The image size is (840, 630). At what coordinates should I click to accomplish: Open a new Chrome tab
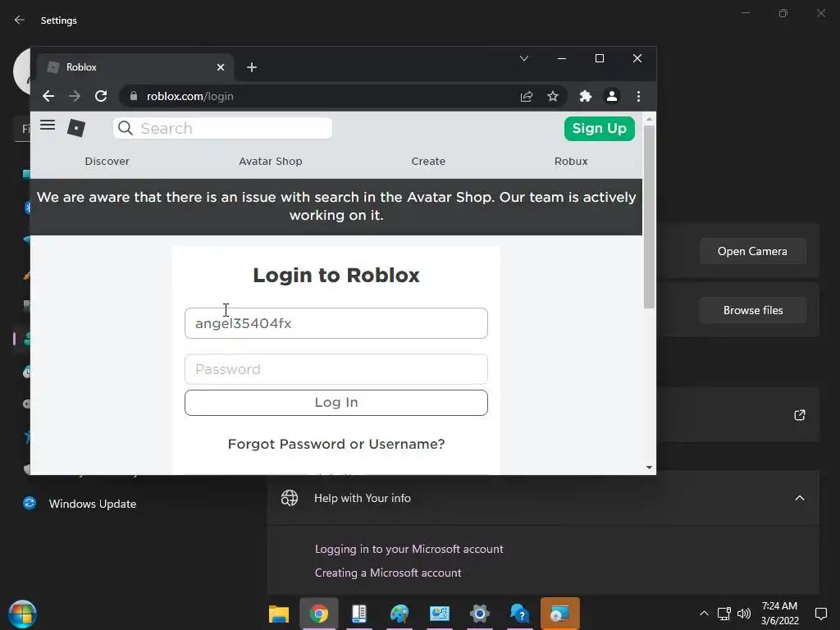click(x=252, y=67)
